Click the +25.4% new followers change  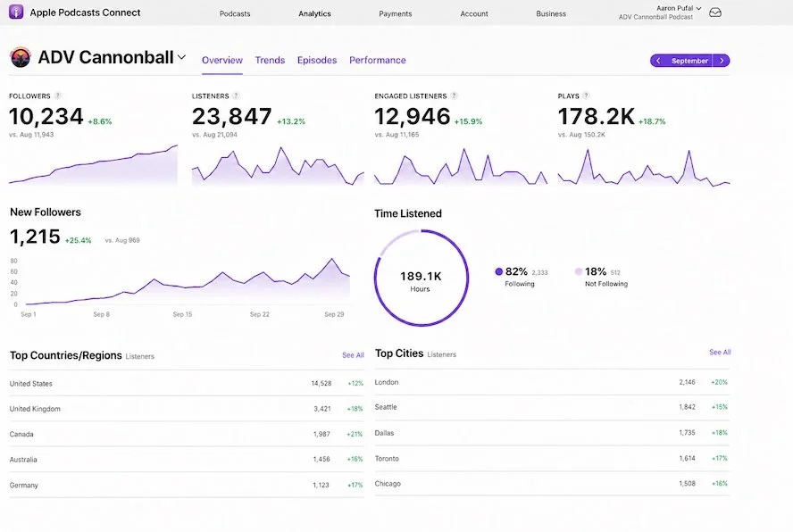tap(78, 241)
